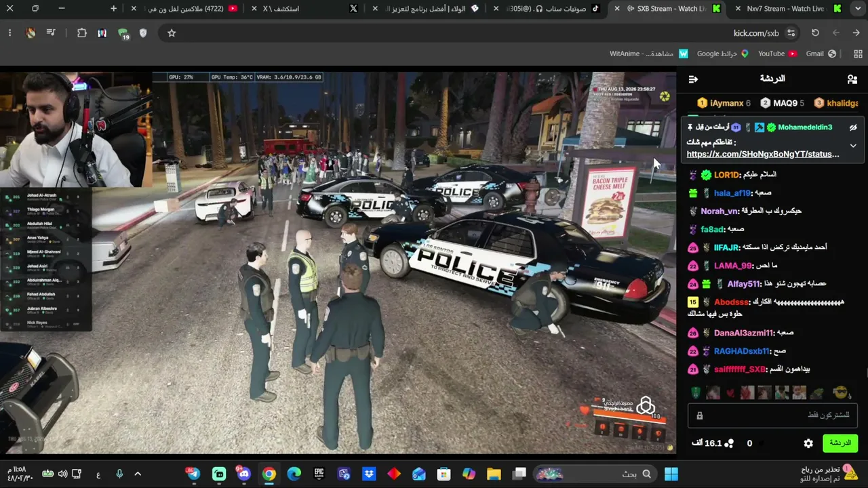Viewport: 868px width, 488px height.
Task: Open a new browser tab with plus button
Action: tap(113, 9)
